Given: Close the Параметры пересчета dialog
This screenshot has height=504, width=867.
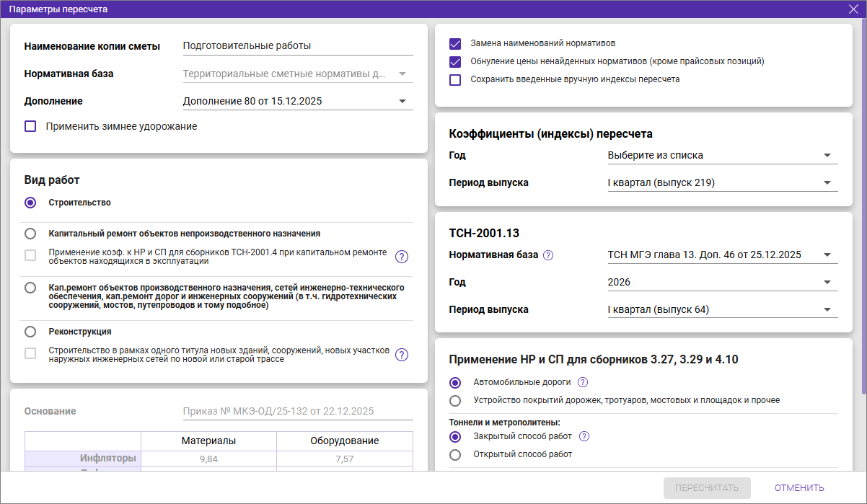Looking at the screenshot, I should 853,9.
